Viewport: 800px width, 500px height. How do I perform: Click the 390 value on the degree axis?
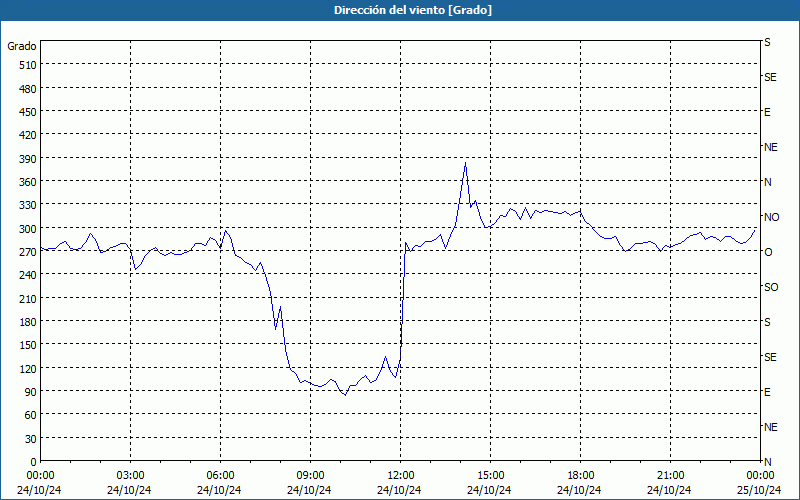[28, 159]
